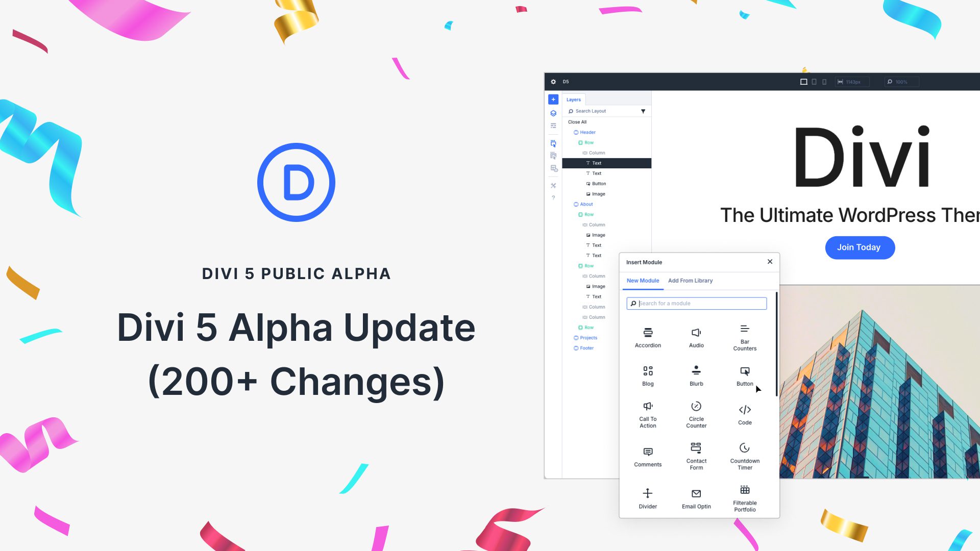Switch to the Add From Library tab
Screen dimensions: 980x551
click(691, 281)
